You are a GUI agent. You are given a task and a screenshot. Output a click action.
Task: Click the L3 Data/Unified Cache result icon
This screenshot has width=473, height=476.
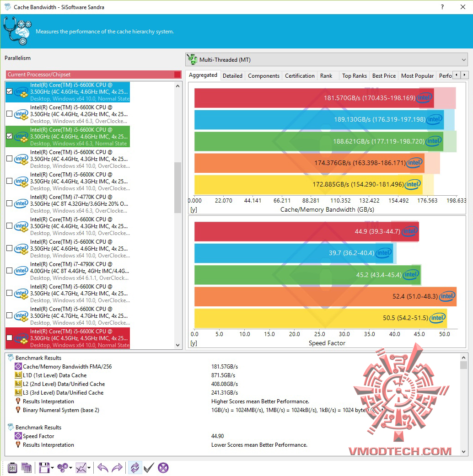pyautogui.click(x=18, y=392)
